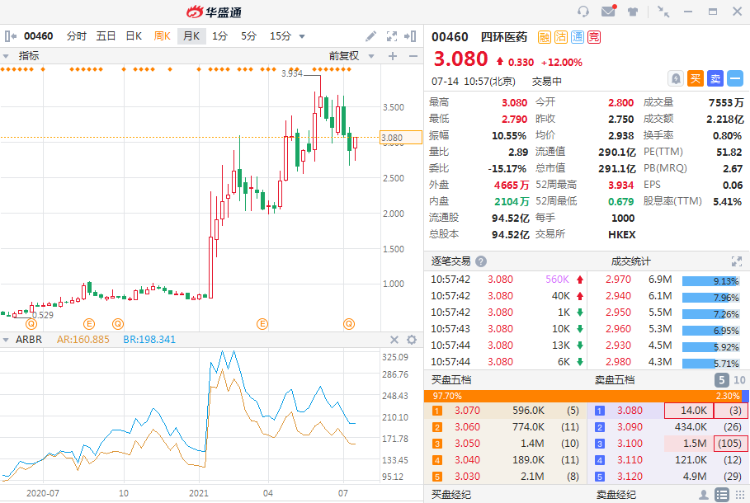Click the 沽 short-selling badge
The image size is (750, 503).
click(x=561, y=37)
